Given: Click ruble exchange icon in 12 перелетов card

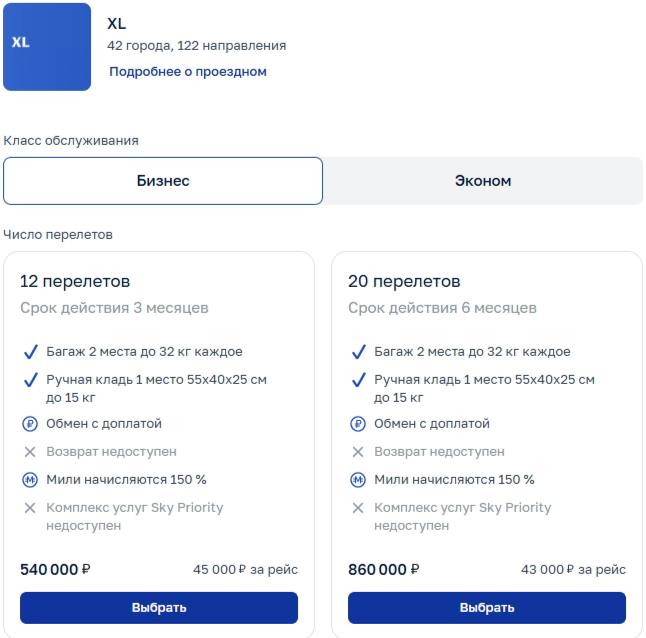Looking at the screenshot, I should coord(30,424).
